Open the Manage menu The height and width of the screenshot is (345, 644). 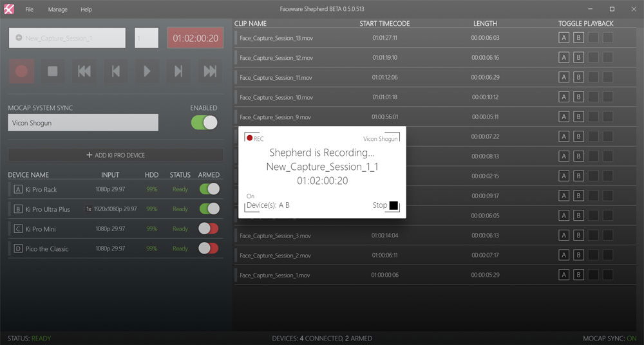pyautogui.click(x=57, y=9)
